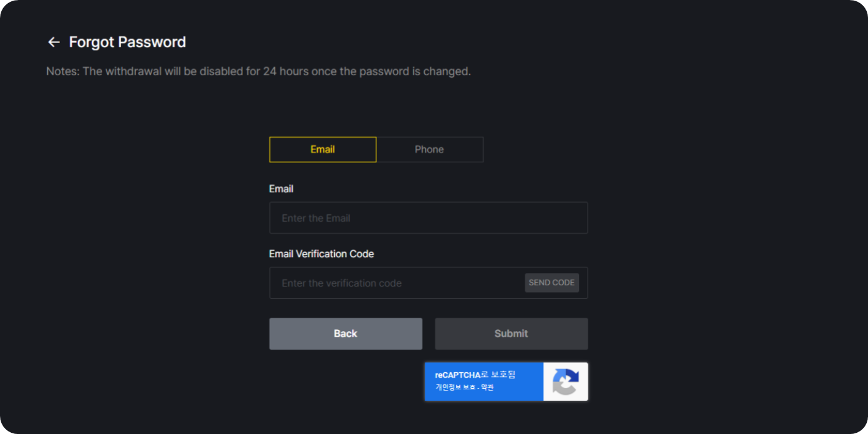Click the SEND CODE button
868x434 pixels.
point(552,283)
